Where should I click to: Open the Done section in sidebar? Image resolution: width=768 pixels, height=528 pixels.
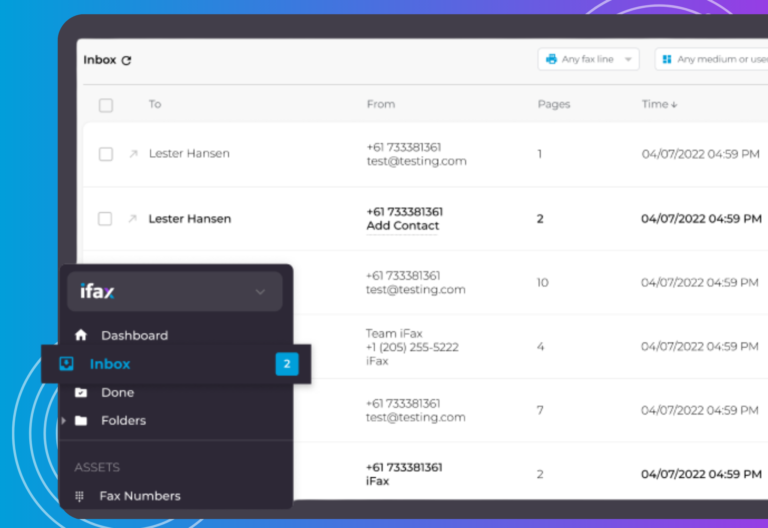[x=118, y=392]
